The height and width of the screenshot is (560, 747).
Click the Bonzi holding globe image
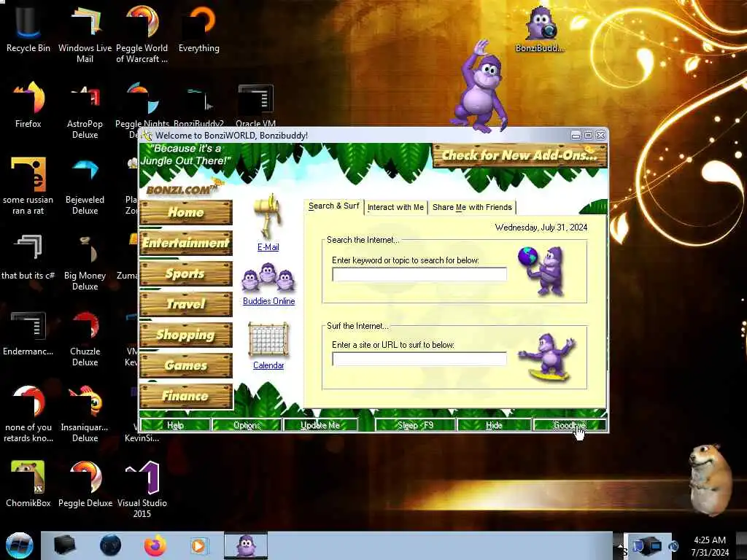click(543, 271)
